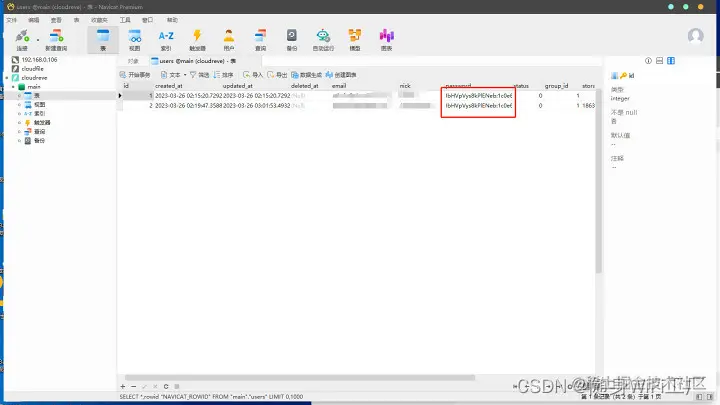Open the Favorites (收藏夹) menu
The width and height of the screenshot is (720, 405).
click(x=99, y=20)
